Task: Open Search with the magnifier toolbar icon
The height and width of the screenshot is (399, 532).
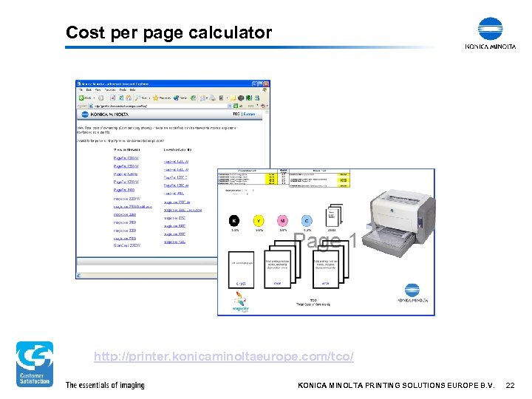Action: click(137, 98)
